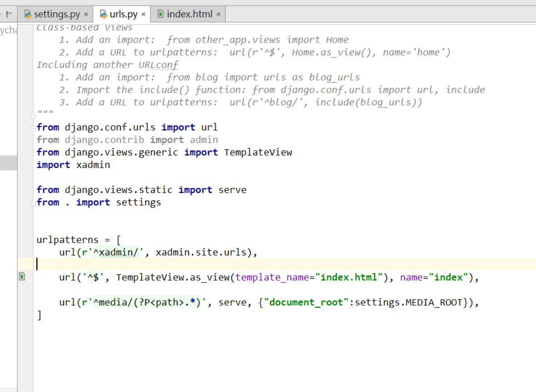The image size is (536, 392).
Task: Click the Python file icon on urls.py tab
Action: point(103,14)
